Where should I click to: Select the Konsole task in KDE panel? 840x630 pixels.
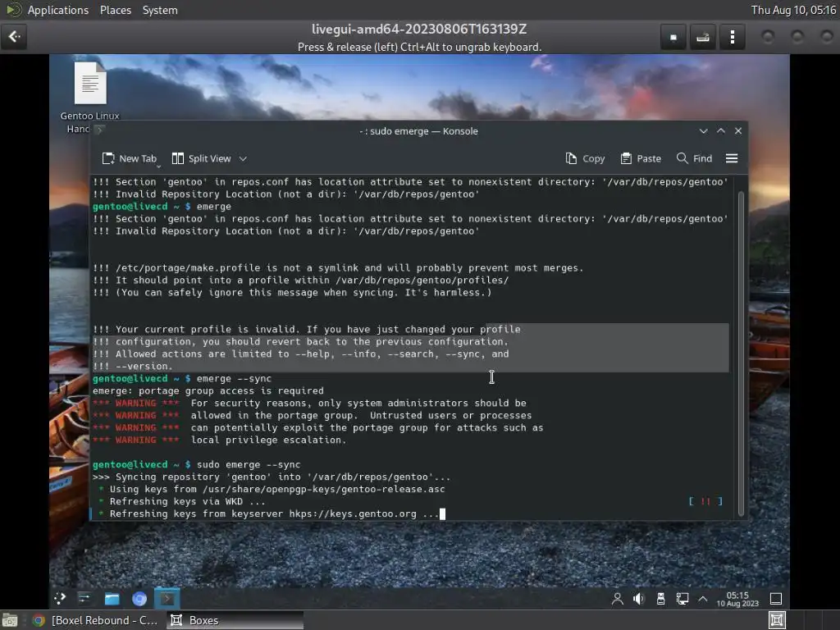tap(167, 598)
